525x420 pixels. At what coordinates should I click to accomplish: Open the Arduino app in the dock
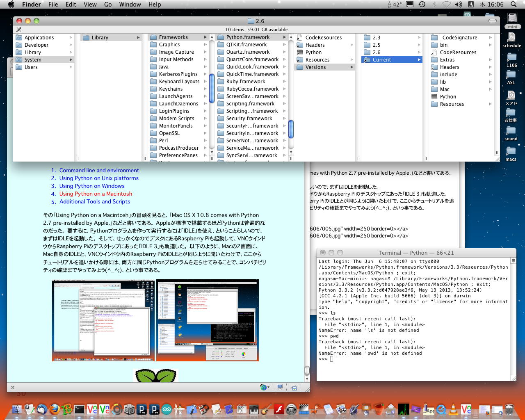(x=167, y=409)
